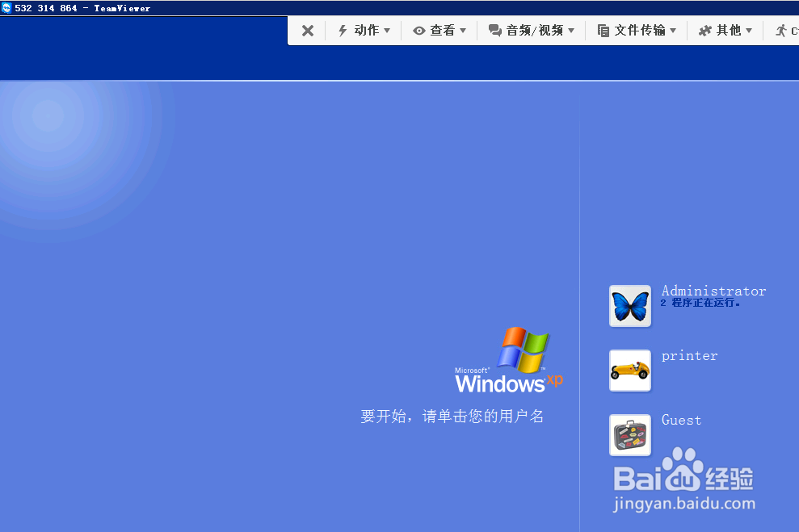Click the file transfer document icon
The width and height of the screenshot is (799, 532).
click(x=603, y=31)
